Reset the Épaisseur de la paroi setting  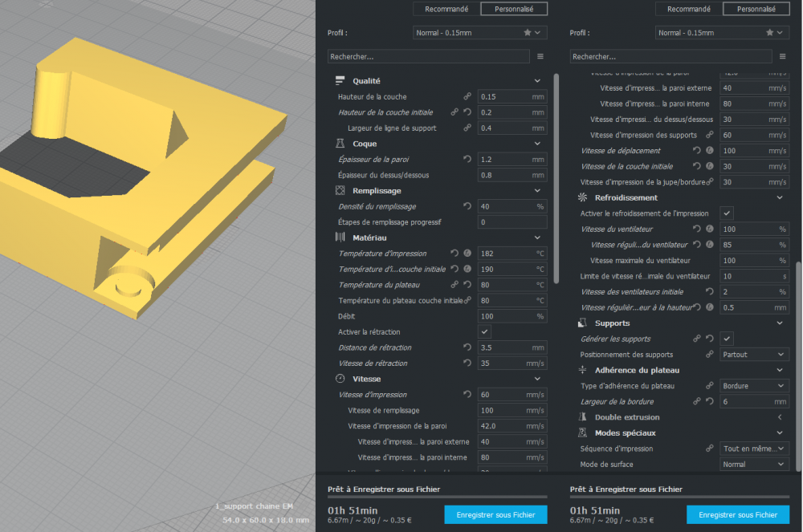(467, 159)
